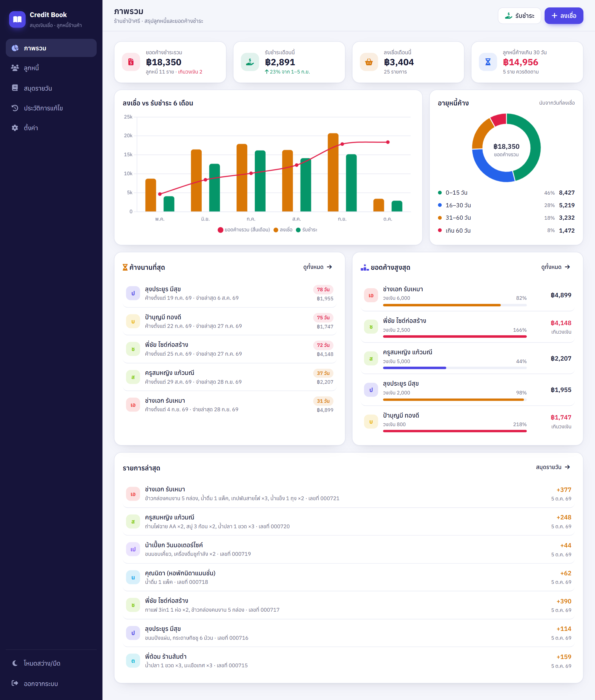
Task: Toggle the โหมดสว่าง/มืด theme switch
Action: (51, 663)
